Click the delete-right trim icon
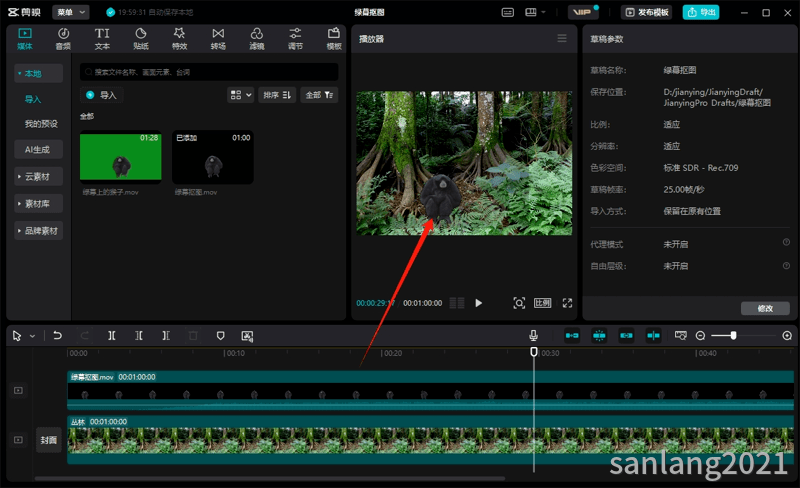Image resolution: width=800 pixels, height=488 pixels. [166, 335]
